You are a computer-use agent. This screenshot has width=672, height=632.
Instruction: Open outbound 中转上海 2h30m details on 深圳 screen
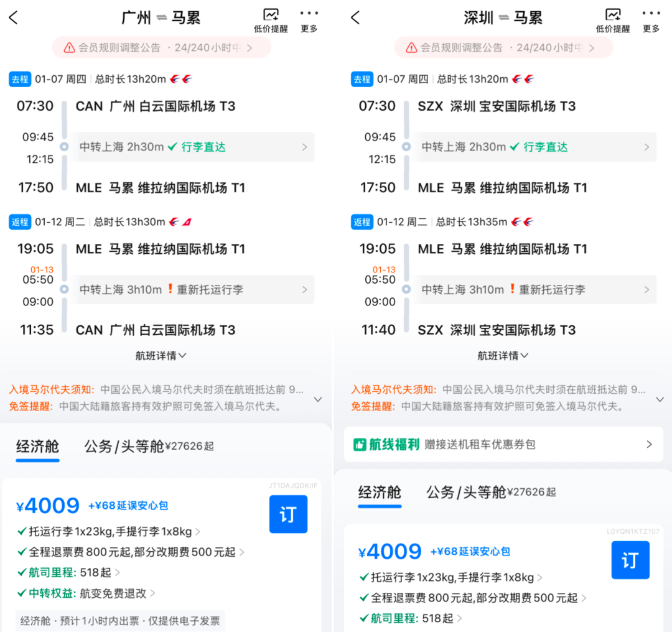pyautogui.click(x=535, y=147)
